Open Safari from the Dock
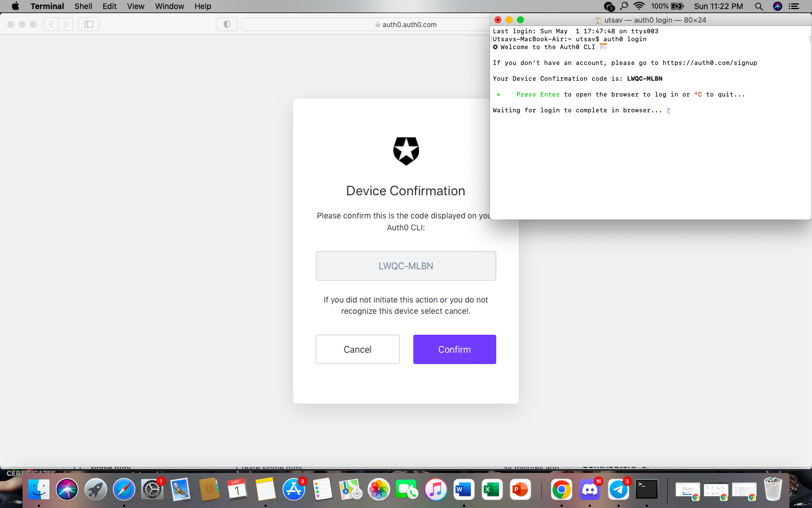The image size is (812, 508). (x=124, y=489)
